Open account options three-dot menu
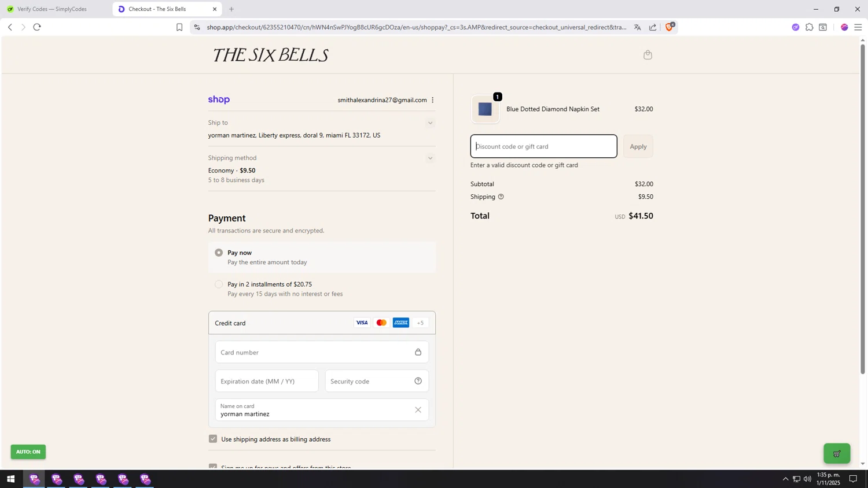The height and width of the screenshot is (488, 868). click(x=432, y=100)
